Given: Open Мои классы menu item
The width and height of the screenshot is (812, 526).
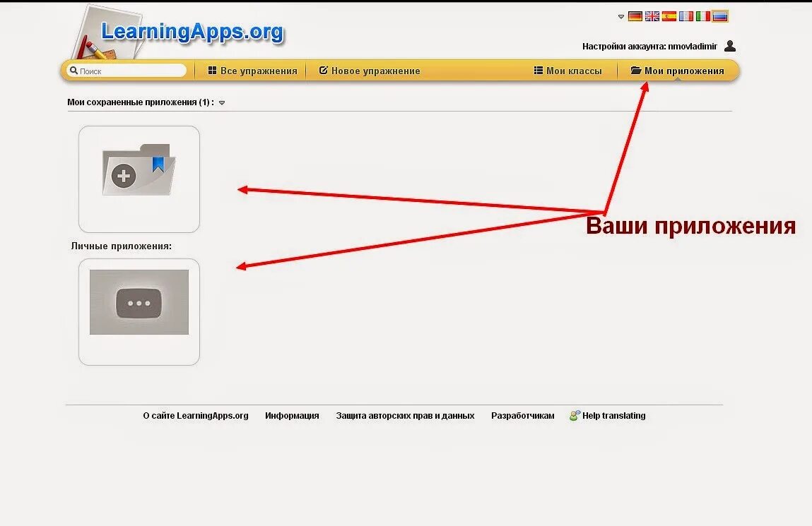Looking at the screenshot, I should pyautogui.click(x=568, y=71).
